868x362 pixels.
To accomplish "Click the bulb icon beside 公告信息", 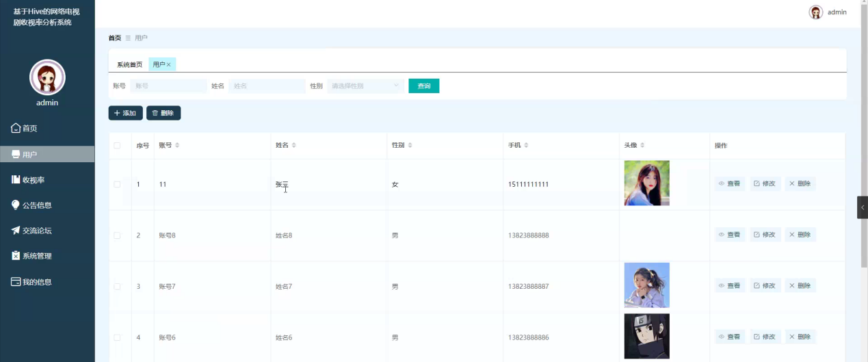I will tap(16, 205).
